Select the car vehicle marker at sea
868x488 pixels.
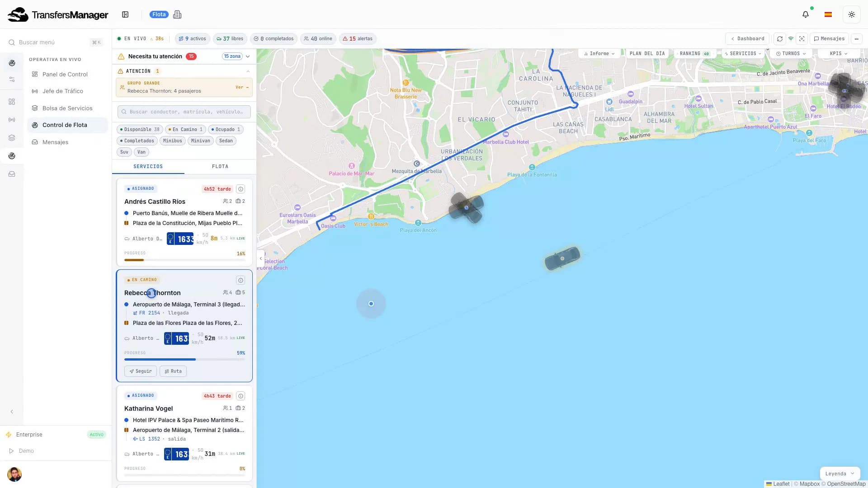pos(562,258)
